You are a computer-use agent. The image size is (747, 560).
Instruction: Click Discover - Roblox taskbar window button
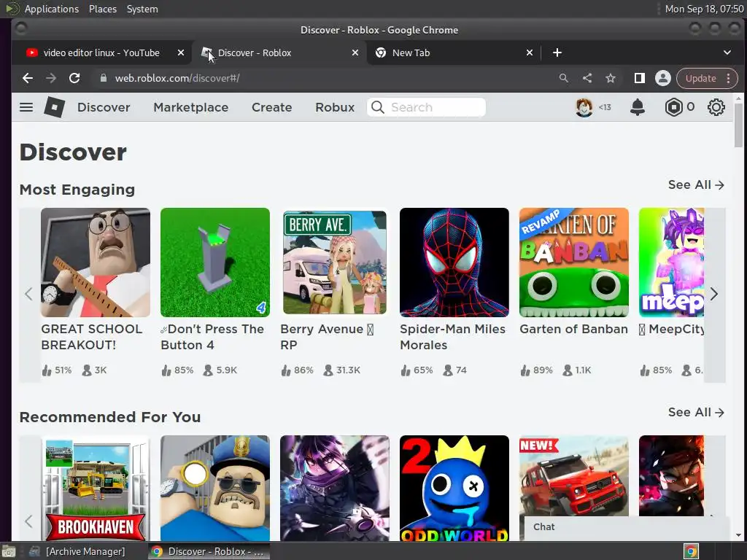pyautogui.click(x=209, y=551)
